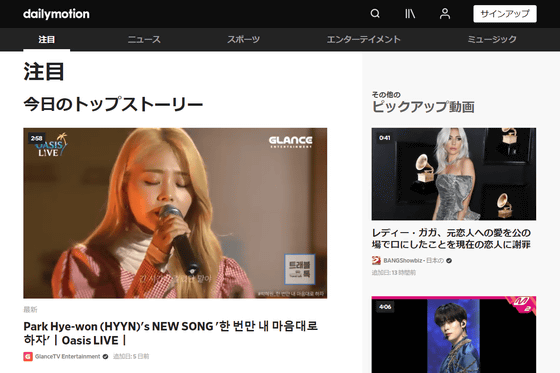Click the user account icon

(445, 14)
